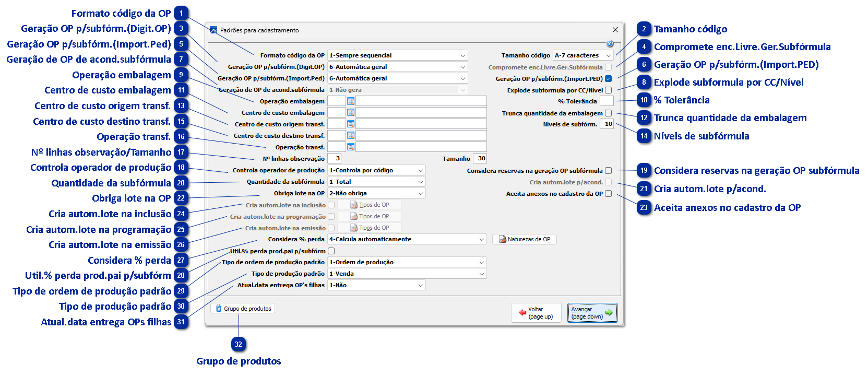Click Operação transf. description field
This screenshot has width=868, height=376.
point(421,147)
